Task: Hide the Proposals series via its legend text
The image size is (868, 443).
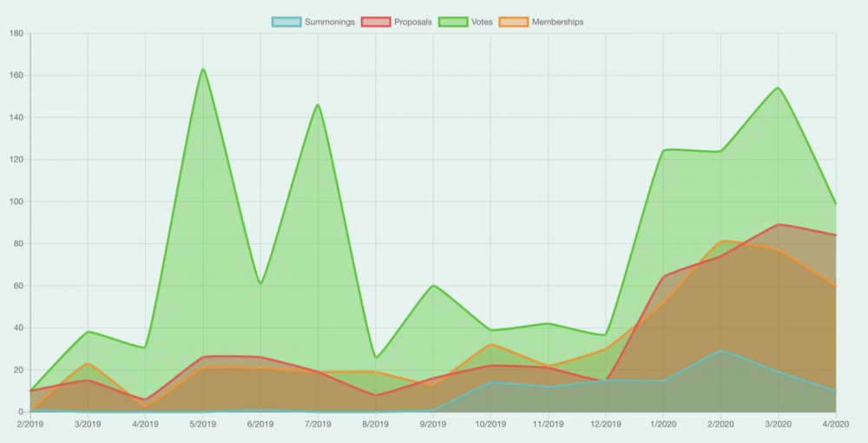Action: pyautogui.click(x=414, y=22)
